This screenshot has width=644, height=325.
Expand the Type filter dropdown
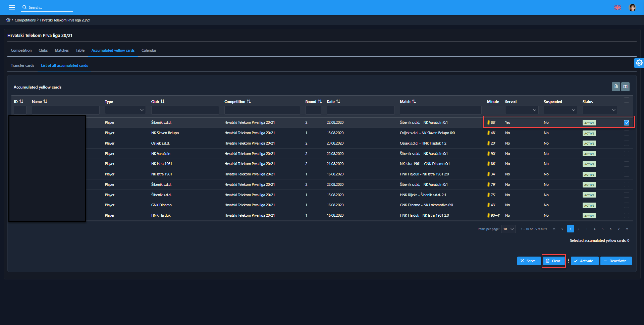pyautogui.click(x=125, y=110)
